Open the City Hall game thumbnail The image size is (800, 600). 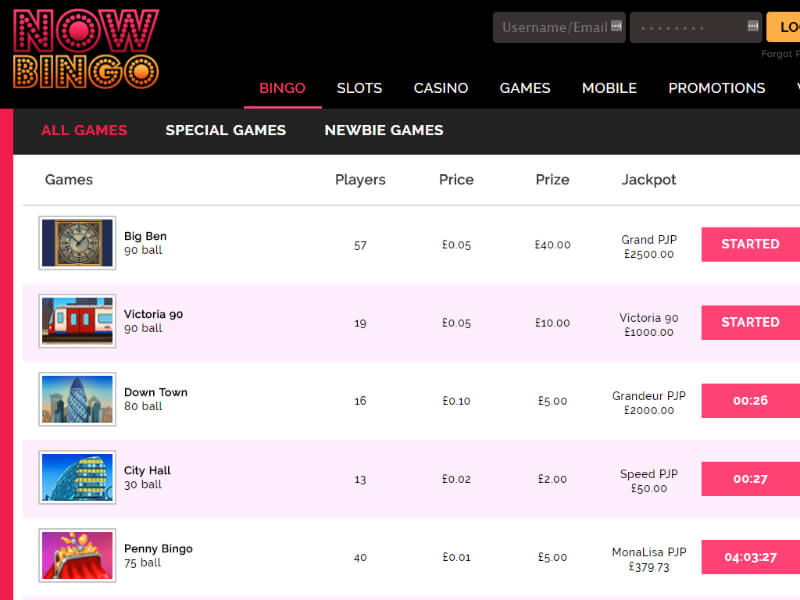77,477
